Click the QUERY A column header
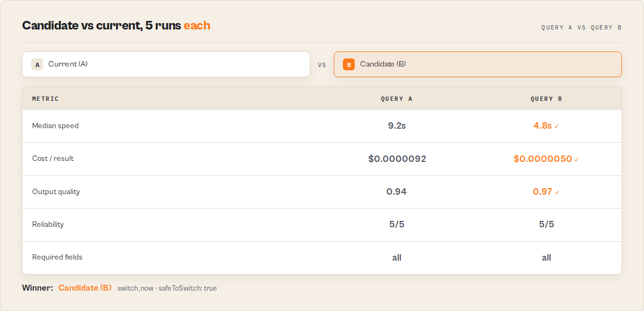644x311 pixels. (x=397, y=99)
